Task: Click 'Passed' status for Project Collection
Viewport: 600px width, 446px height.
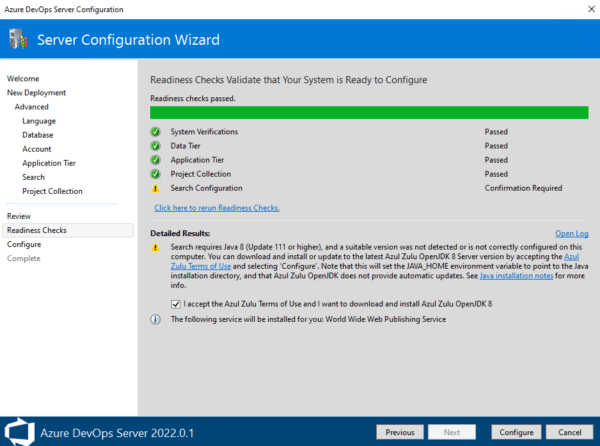Action: point(496,174)
